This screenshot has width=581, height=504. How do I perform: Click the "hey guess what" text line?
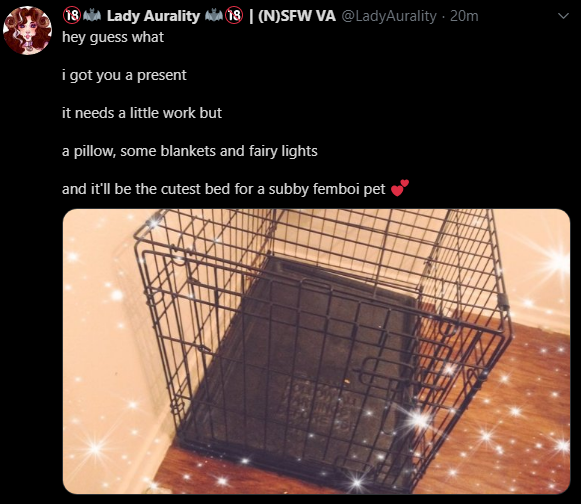click(x=113, y=37)
